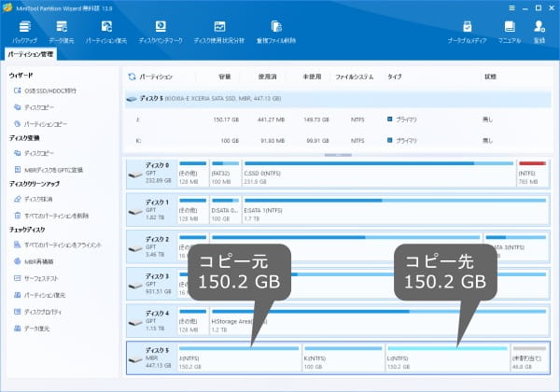
Task: Select the L:(NTFS) 150.2 GB block on Disk 5
Action: [x=447, y=358]
